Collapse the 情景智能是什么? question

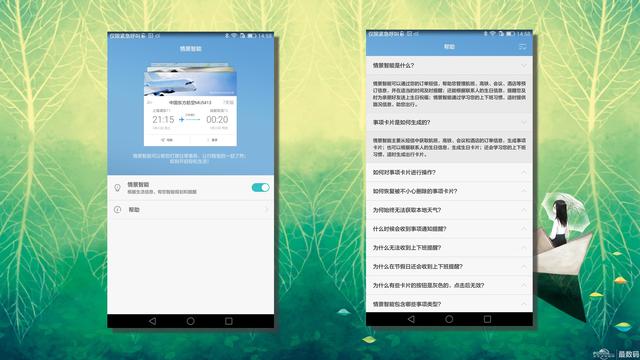click(x=449, y=65)
